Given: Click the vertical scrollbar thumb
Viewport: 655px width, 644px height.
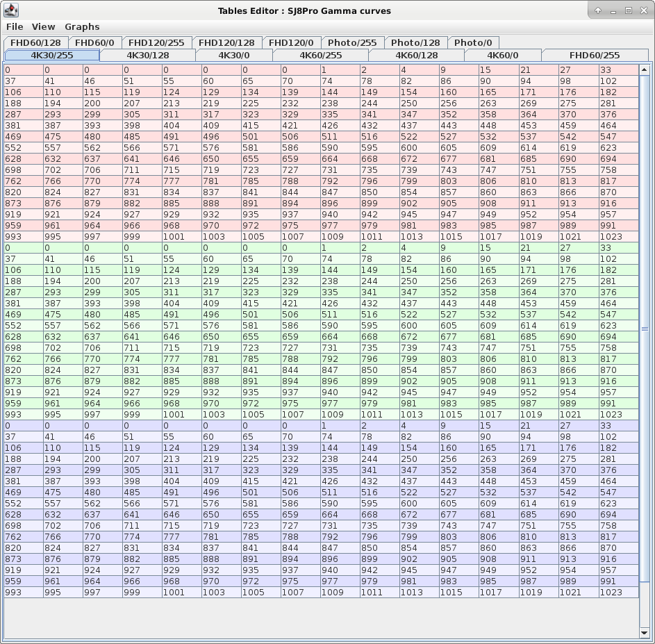Looking at the screenshot, I should [x=644, y=329].
